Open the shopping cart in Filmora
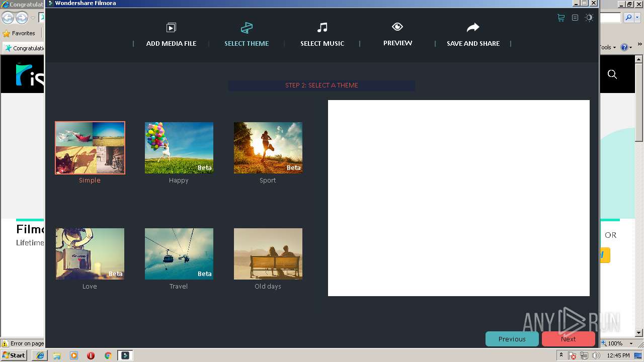The width and height of the screenshot is (644, 362). [561, 18]
